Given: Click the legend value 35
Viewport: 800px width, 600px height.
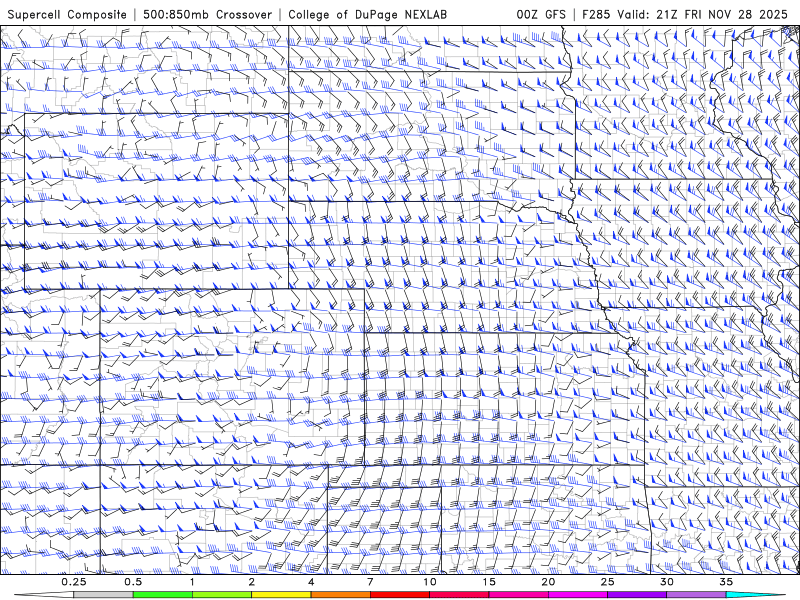Looking at the screenshot, I should coord(726,582).
